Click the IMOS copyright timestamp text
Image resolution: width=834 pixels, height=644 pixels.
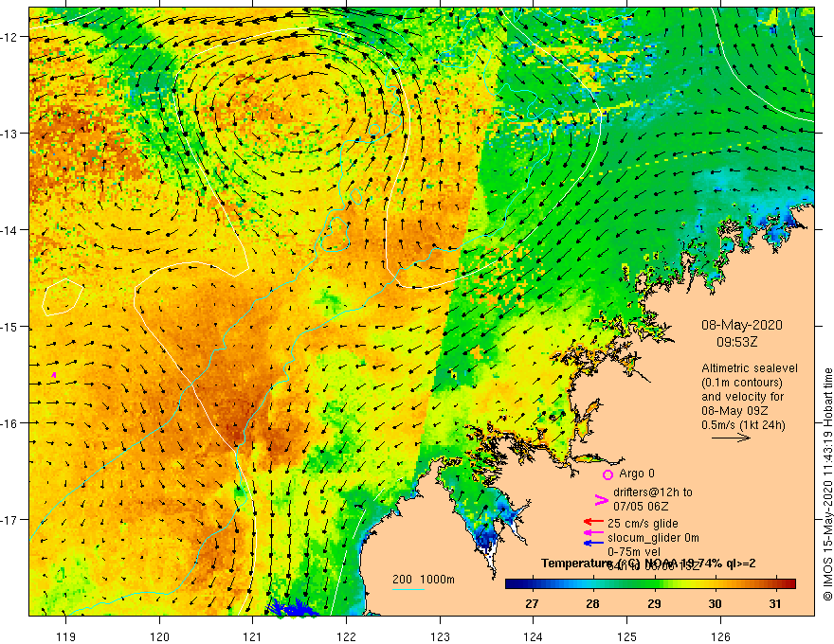pos(827,484)
